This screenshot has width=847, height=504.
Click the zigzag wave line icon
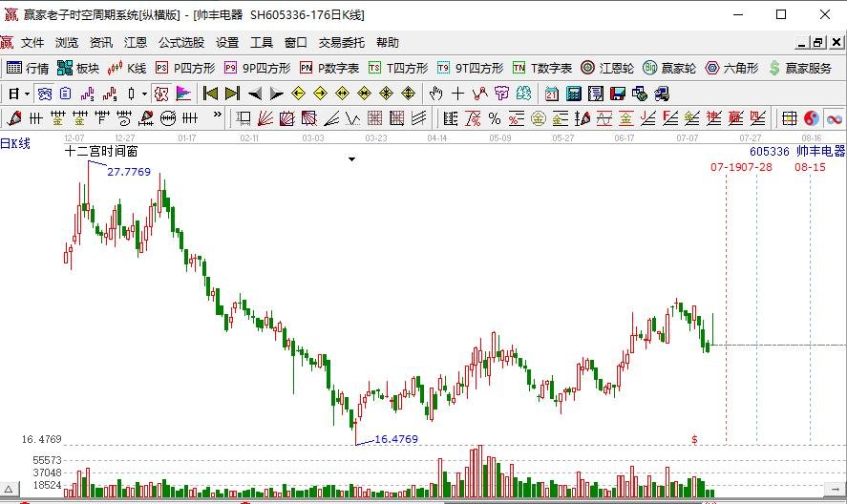[x=353, y=119]
